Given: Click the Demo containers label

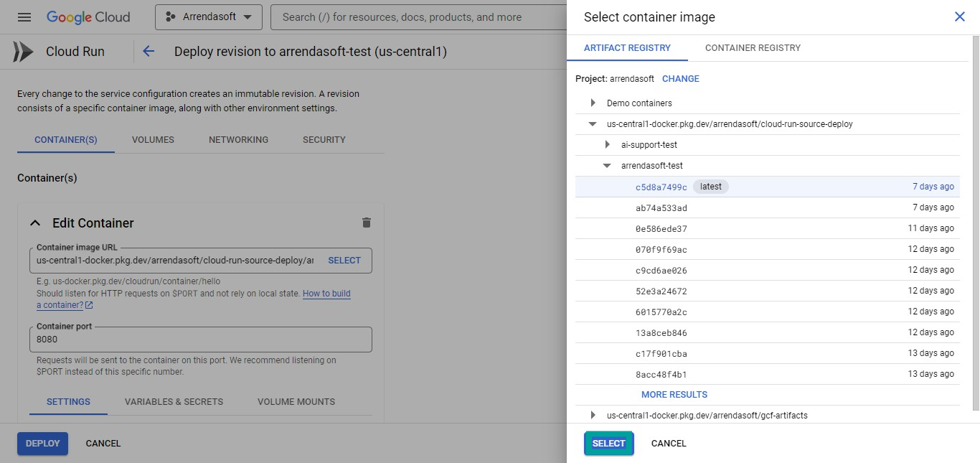Looking at the screenshot, I should pos(639,103).
